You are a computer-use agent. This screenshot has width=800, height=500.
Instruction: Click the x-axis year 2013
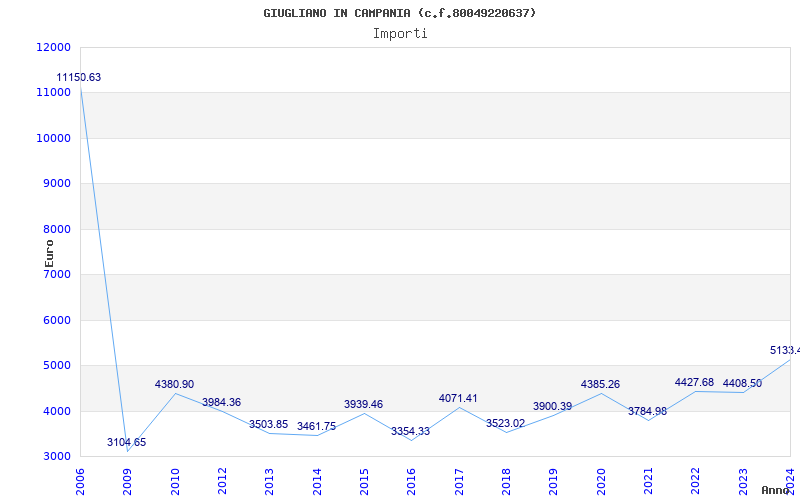coord(269,481)
